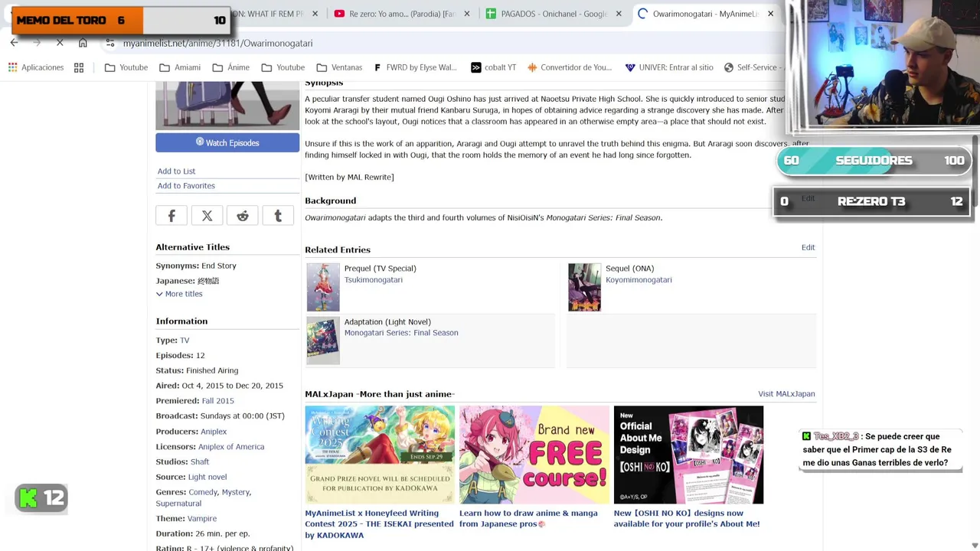Open Convertidor de You... bookmark
Viewport: 980px width, 551px height.
click(569, 67)
